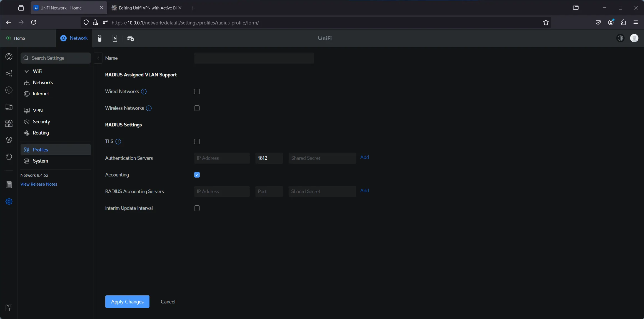This screenshot has width=644, height=319.
Task: Open the Firefox account icon
Action: click(x=611, y=22)
